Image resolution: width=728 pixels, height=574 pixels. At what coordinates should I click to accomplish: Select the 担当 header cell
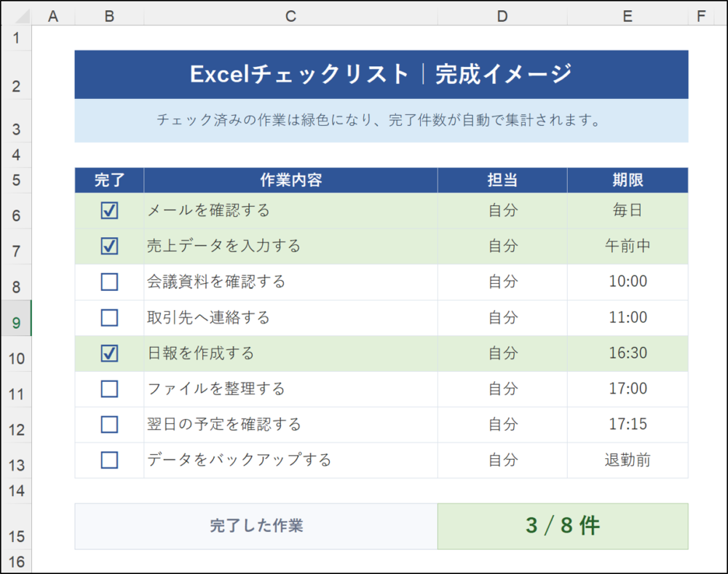click(502, 180)
